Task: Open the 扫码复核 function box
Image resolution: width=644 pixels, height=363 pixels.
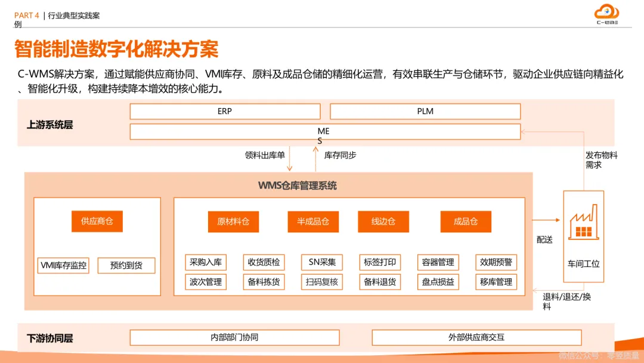Action: point(322,282)
